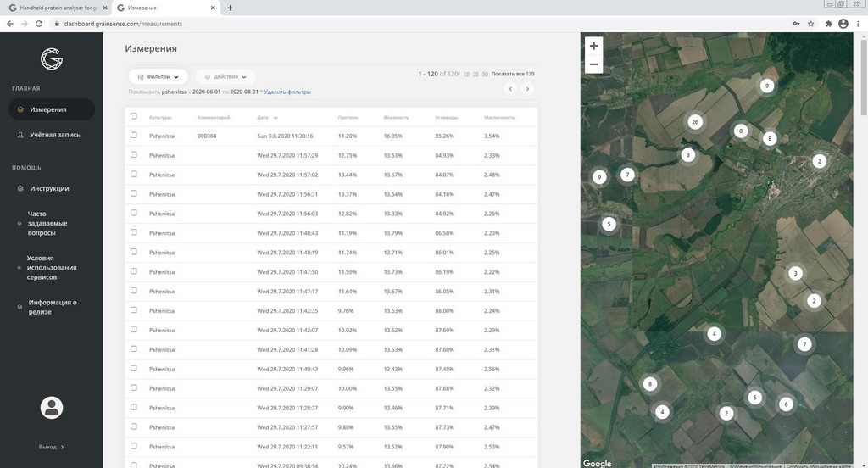Screen dimensions: 868x468
Task: Click Показать все 120
Action: coord(513,74)
